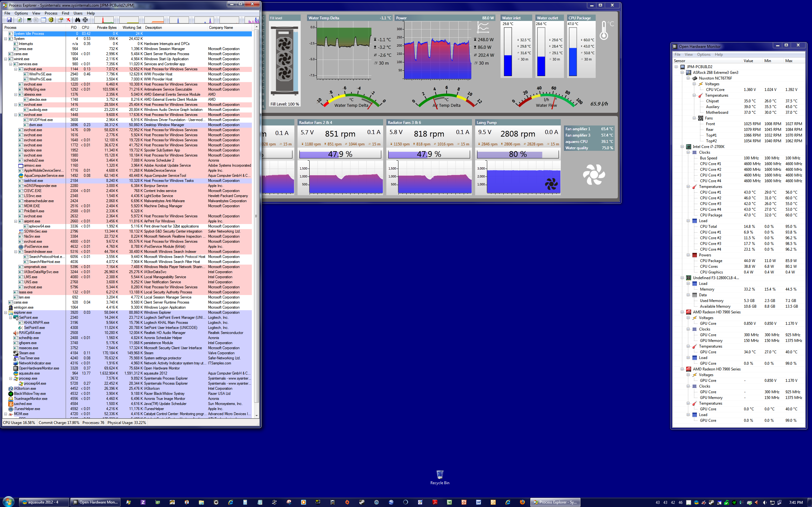Open System Information graph icon

[29, 20]
